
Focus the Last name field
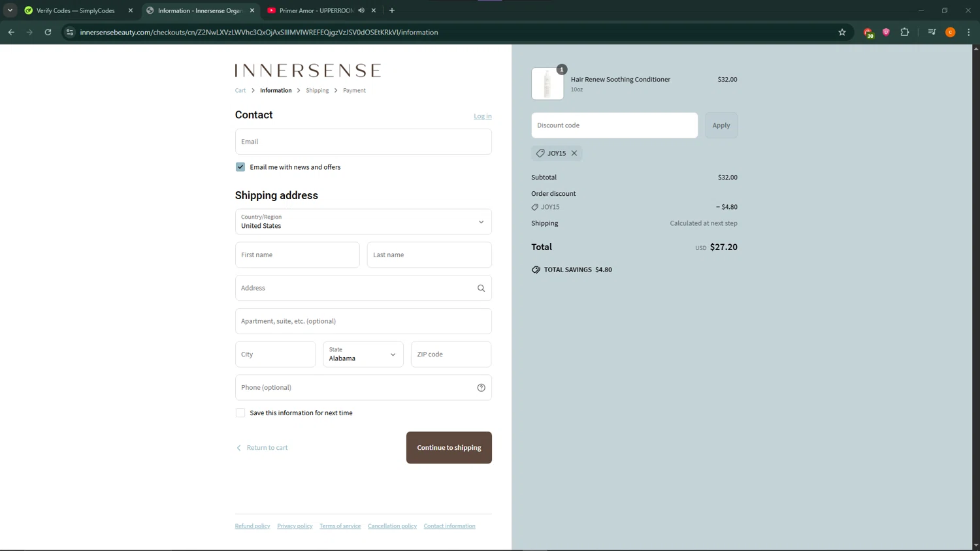(429, 255)
